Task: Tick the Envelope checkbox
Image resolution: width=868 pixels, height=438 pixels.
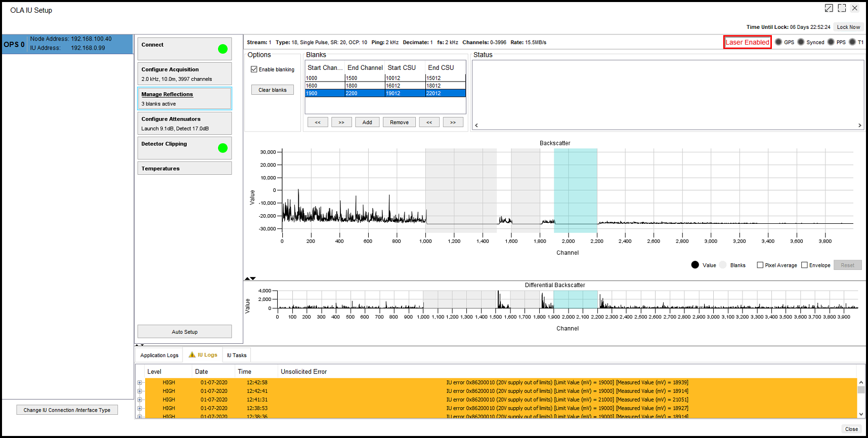Action: pyautogui.click(x=804, y=265)
